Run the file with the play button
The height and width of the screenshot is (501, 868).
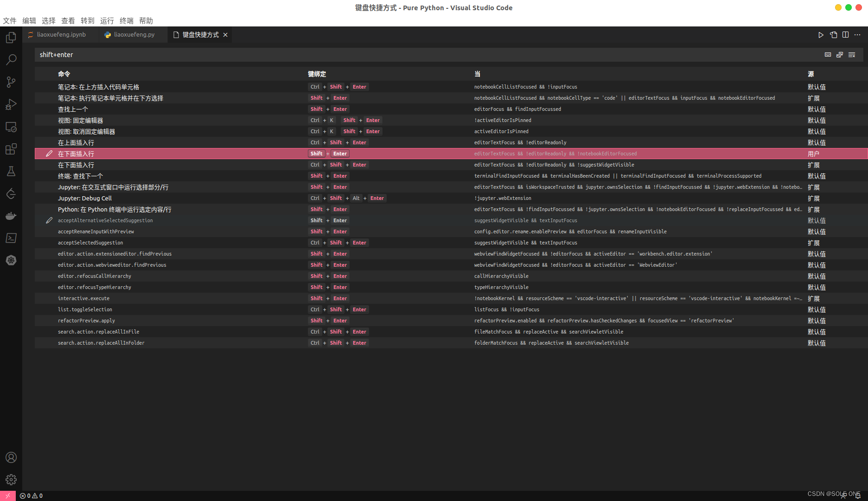coord(821,35)
